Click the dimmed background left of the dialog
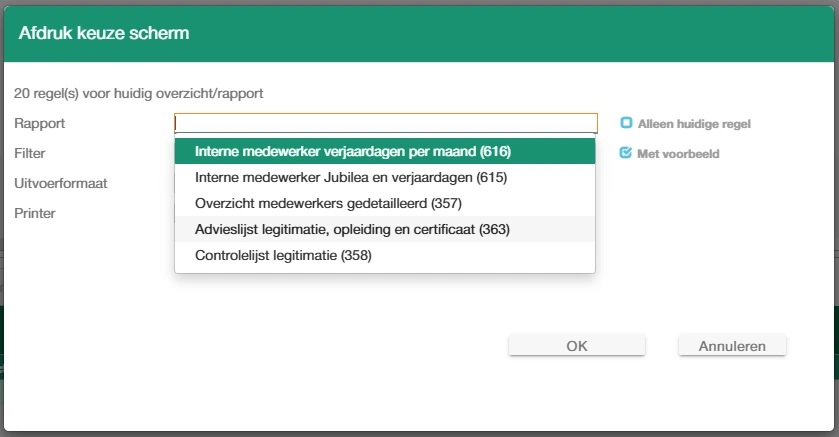 [1, 200]
